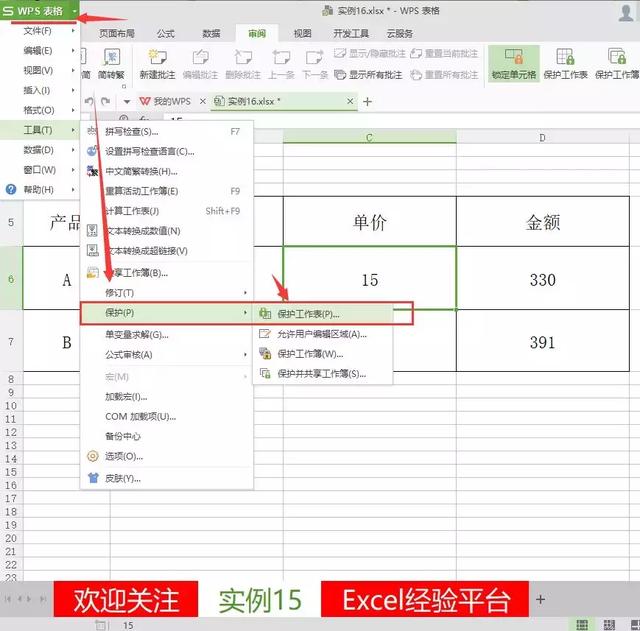This screenshot has width=640, height=631.
Task: Click cell containing 391
Action: (x=542, y=342)
